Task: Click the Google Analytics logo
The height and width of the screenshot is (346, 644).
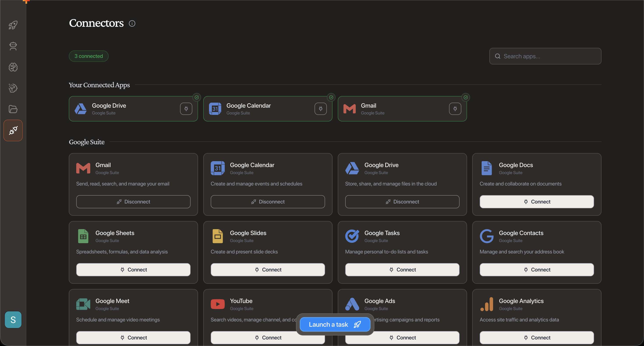Action: 487,304
